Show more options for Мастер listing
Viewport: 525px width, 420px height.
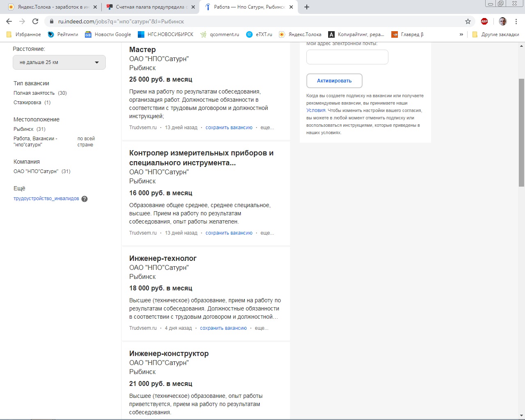(x=267, y=128)
